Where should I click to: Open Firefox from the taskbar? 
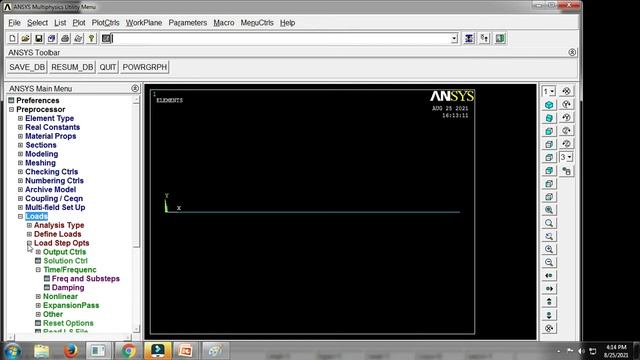tap(70, 351)
